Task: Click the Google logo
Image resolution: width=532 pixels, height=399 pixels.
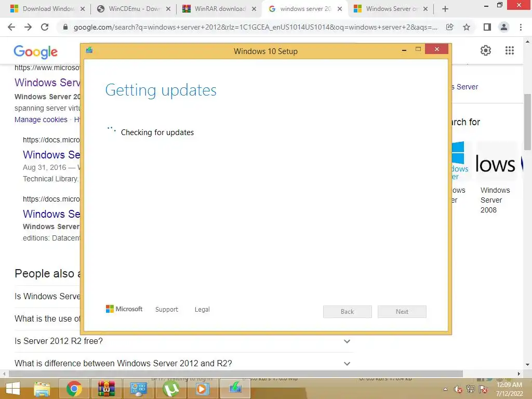Action: click(36, 51)
